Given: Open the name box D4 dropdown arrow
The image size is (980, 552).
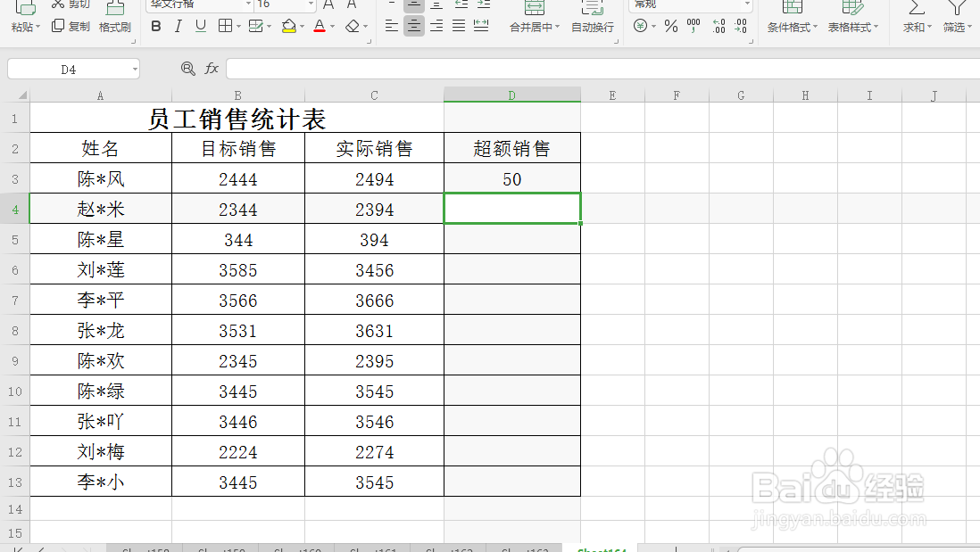Looking at the screenshot, I should point(135,70).
